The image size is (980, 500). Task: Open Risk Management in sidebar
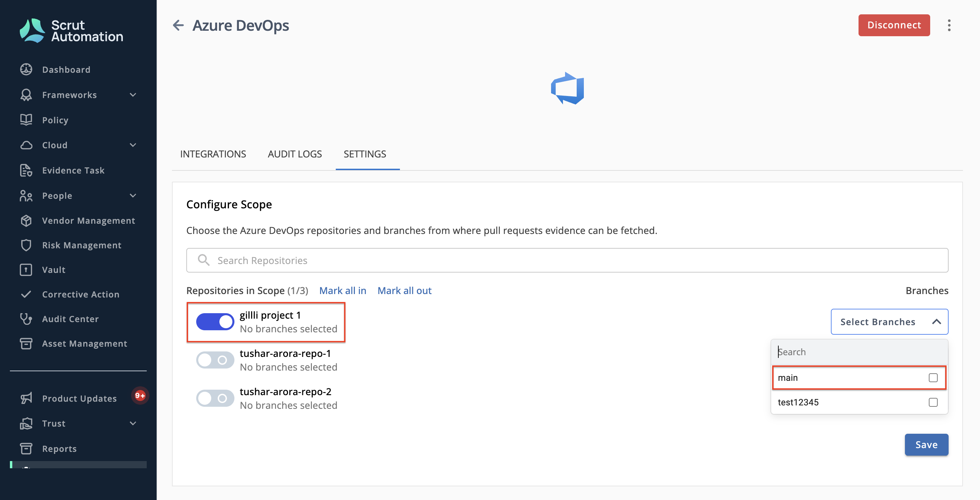click(82, 245)
